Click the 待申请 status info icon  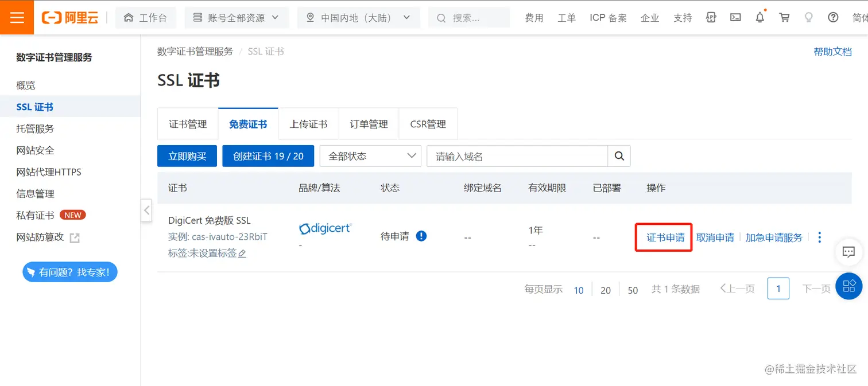click(x=421, y=236)
